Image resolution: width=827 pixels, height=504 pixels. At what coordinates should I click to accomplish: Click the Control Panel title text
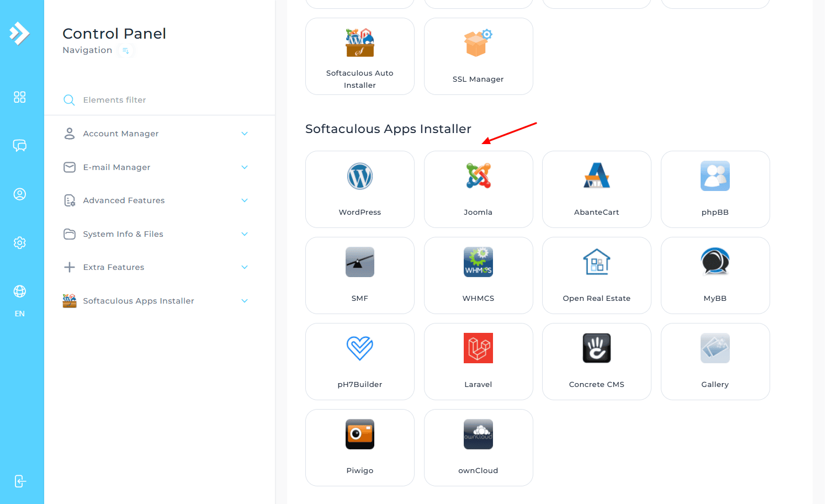114,34
